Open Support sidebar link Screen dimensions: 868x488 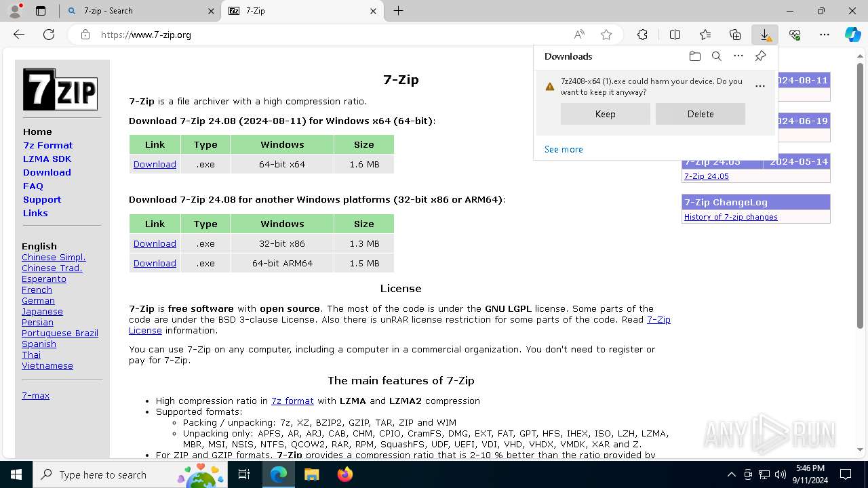(42, 199)
